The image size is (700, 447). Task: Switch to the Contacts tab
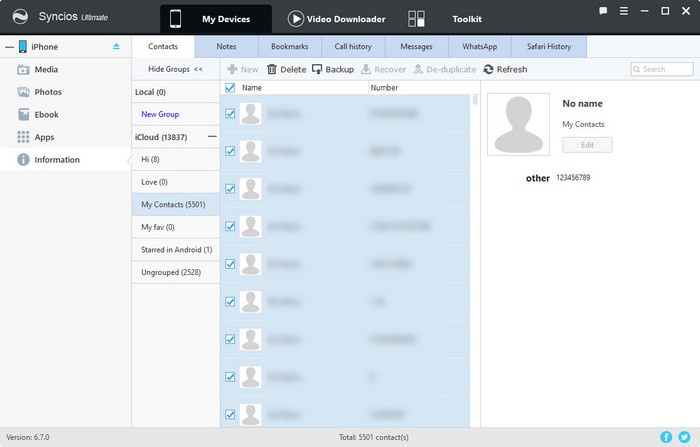coord(163,46)
